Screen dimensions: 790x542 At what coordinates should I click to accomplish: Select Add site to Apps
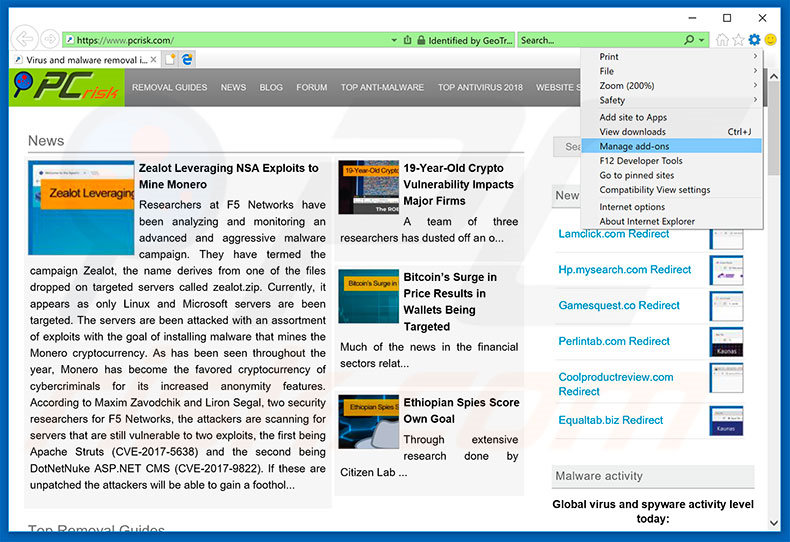[x=671, y=117]
